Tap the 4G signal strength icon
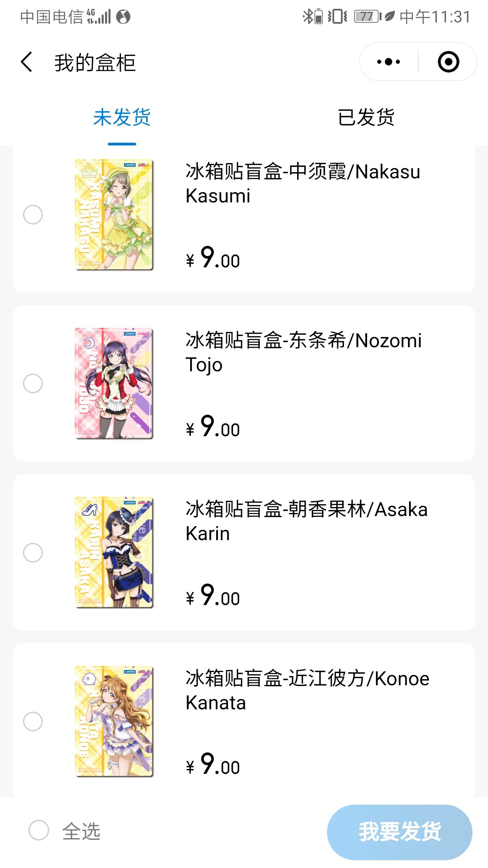 [99, 16]
